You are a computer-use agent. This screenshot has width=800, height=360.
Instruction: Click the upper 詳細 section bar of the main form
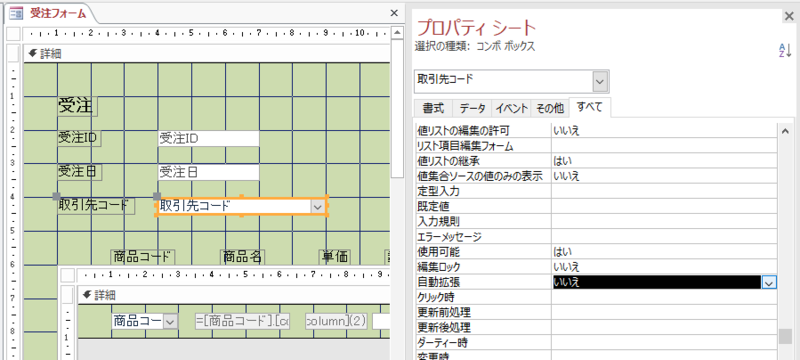coord(207,53)
